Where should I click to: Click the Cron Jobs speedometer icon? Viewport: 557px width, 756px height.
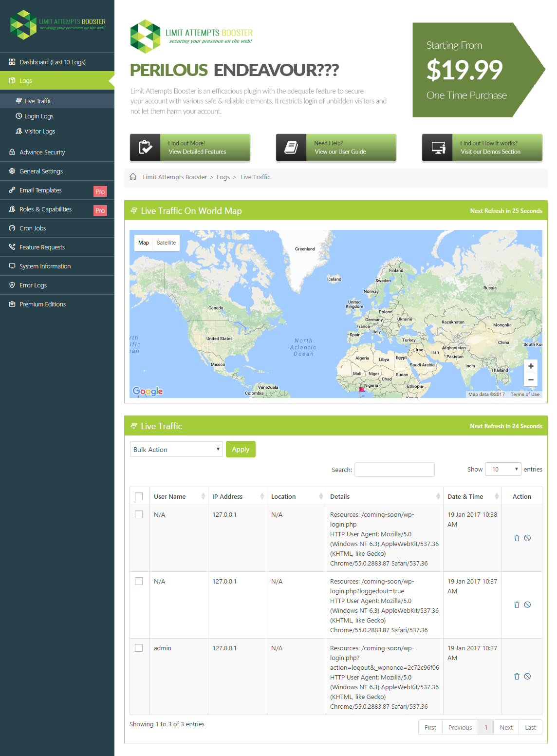tap(12, 228)
